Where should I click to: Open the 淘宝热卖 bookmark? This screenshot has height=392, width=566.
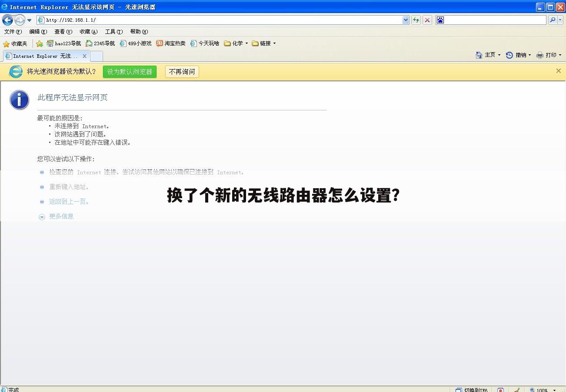click(x=171, y=43)
